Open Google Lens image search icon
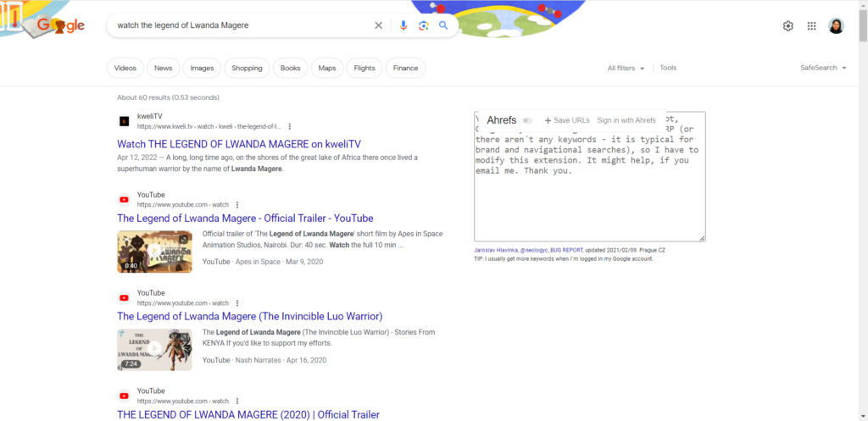Screen dimensions: 868x421 point(424,25)
